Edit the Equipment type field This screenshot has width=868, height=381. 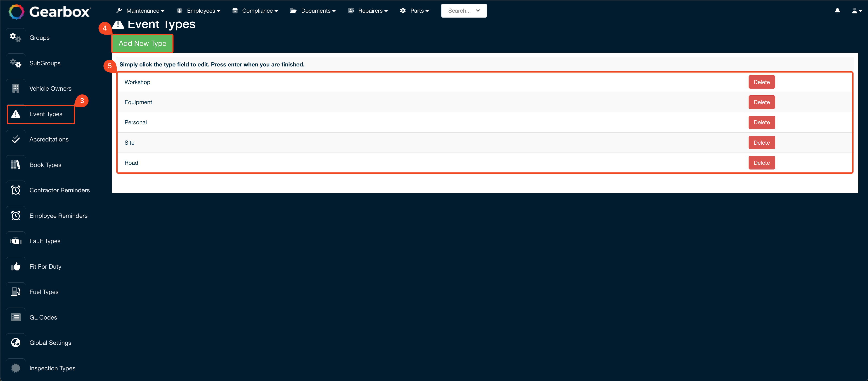click(431, 102)
